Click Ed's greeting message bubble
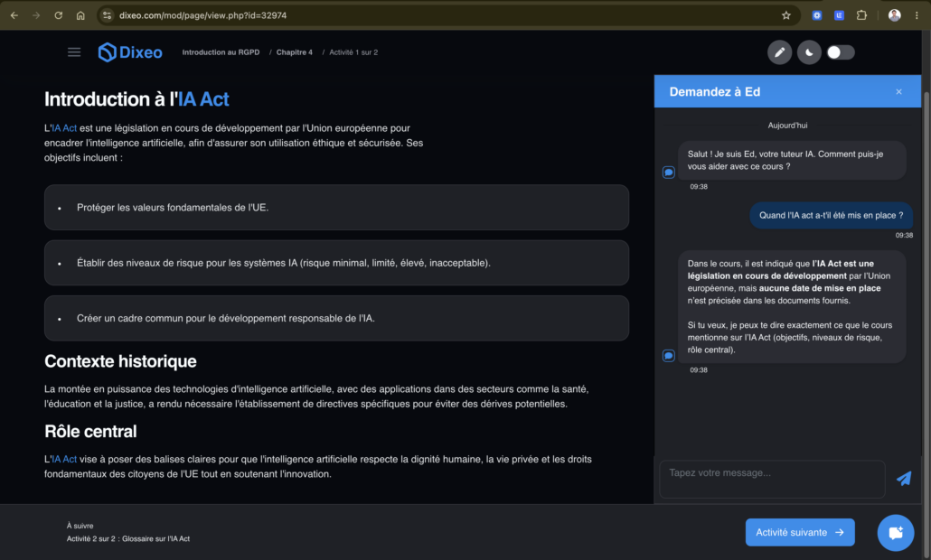This screenshot has height=560, width=931. [x=792, y=160]
